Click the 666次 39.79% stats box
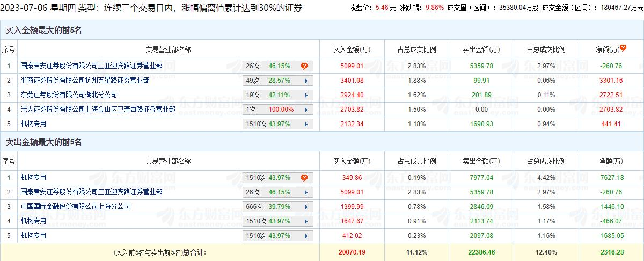The image size is (644, 261). [x=268, y=207]
